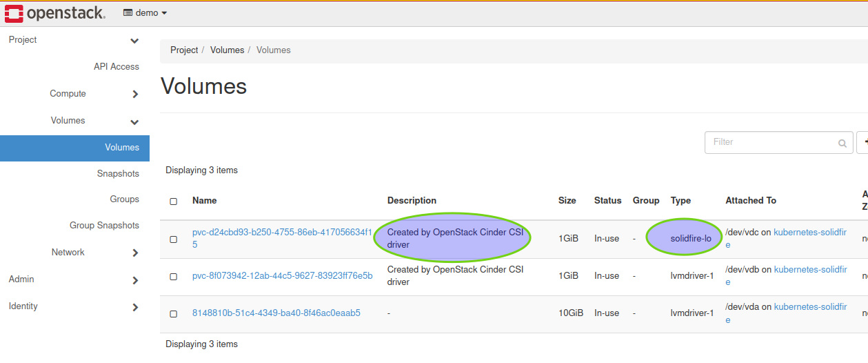Viewport: 868px width, 363px height.
Task: Click the first Volumes breadcrumb
Action: click(227, 50)
